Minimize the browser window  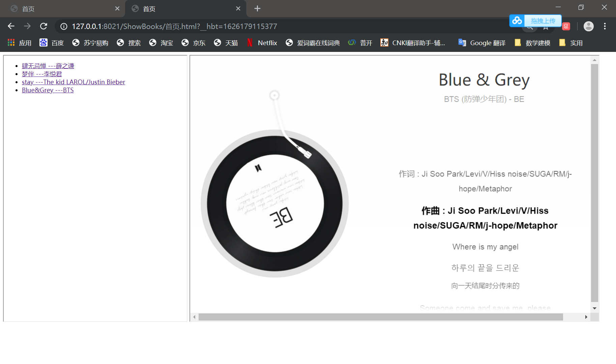click(558, 7)
